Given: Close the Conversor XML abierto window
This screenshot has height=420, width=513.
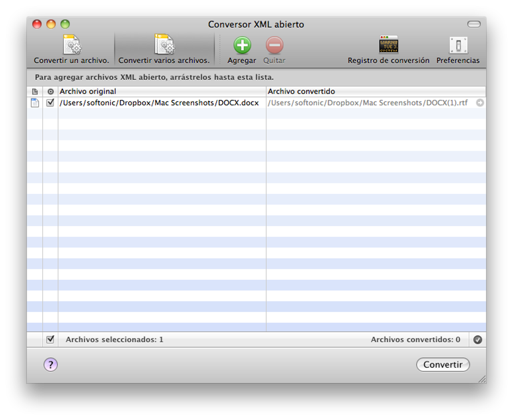Looking at the screenshot, I should coord(37,24).
